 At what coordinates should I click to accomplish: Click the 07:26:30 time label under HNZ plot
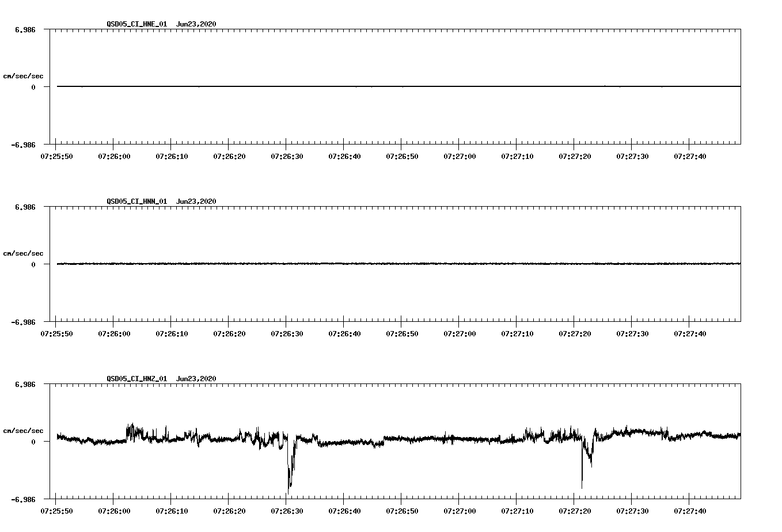point(287,511)
